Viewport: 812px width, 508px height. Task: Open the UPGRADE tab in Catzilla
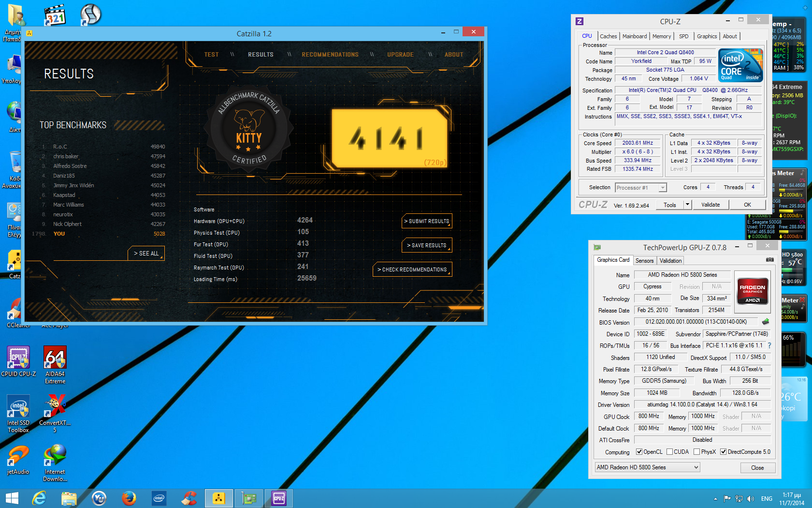(x=400, y=55)
